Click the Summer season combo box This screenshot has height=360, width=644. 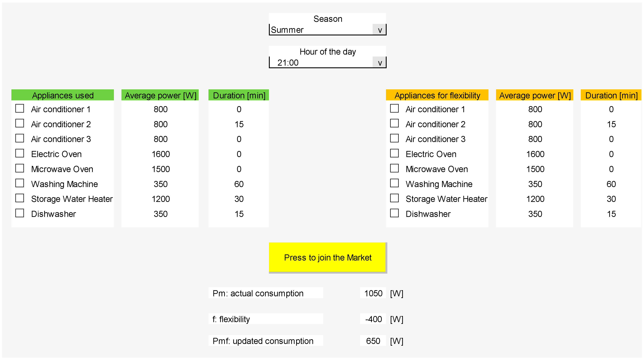tap(321, 30)
